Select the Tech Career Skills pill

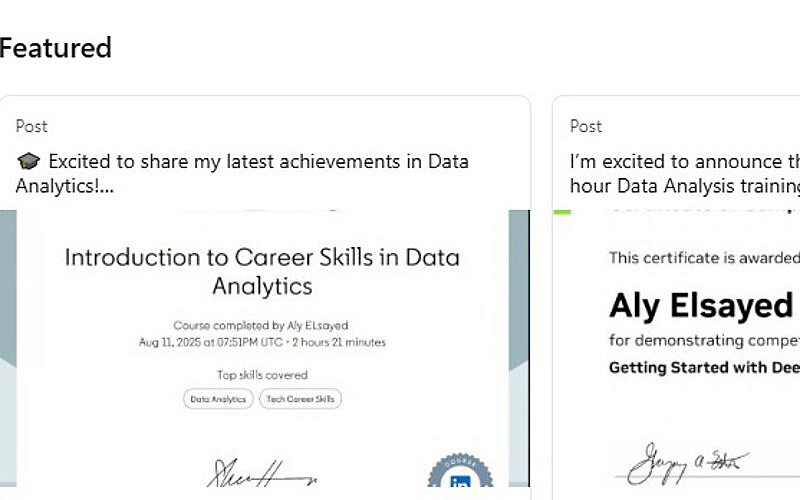(301, 399)
